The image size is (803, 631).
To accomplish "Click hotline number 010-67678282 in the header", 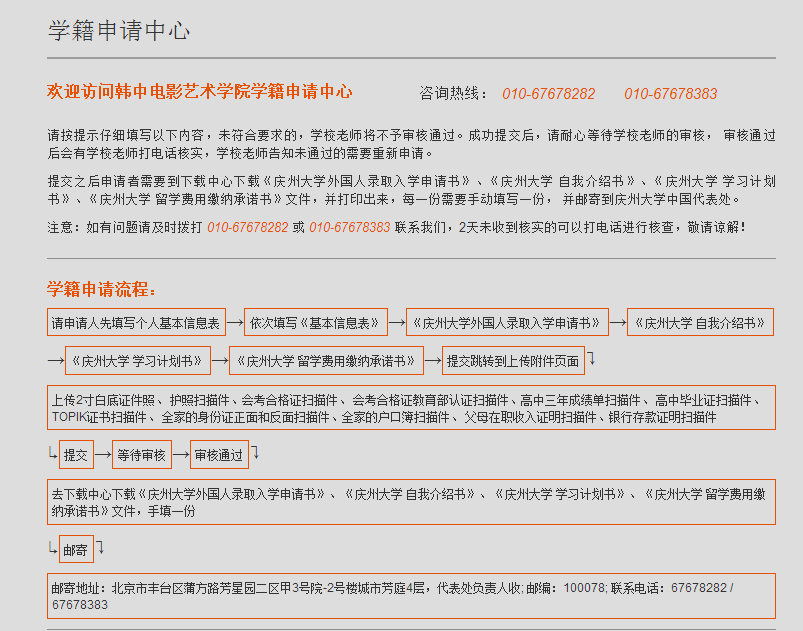I will point(548,94).
